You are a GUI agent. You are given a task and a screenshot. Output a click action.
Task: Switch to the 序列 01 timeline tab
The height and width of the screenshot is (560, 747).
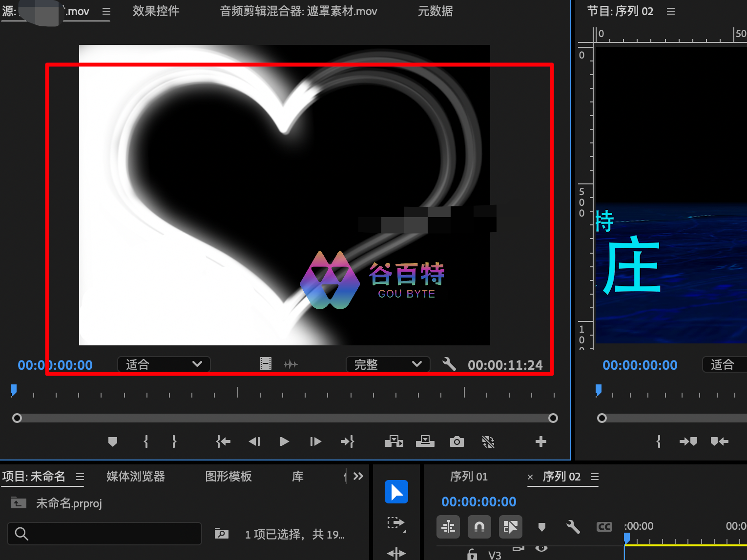click(x=468, y=477)
